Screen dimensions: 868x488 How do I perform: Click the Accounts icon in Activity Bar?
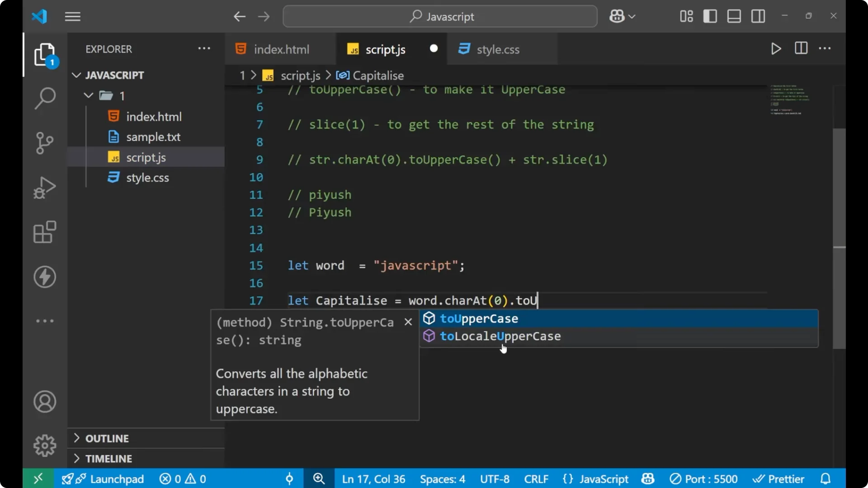44,402
